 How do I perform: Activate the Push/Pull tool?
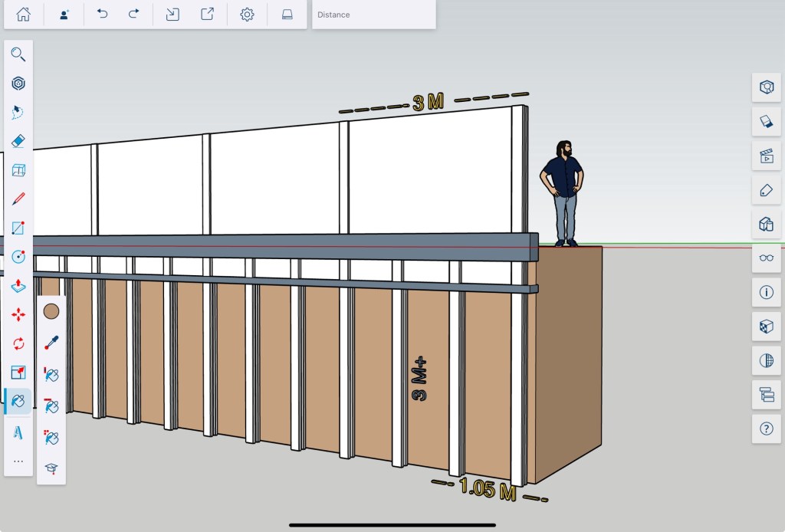(18, 286)
